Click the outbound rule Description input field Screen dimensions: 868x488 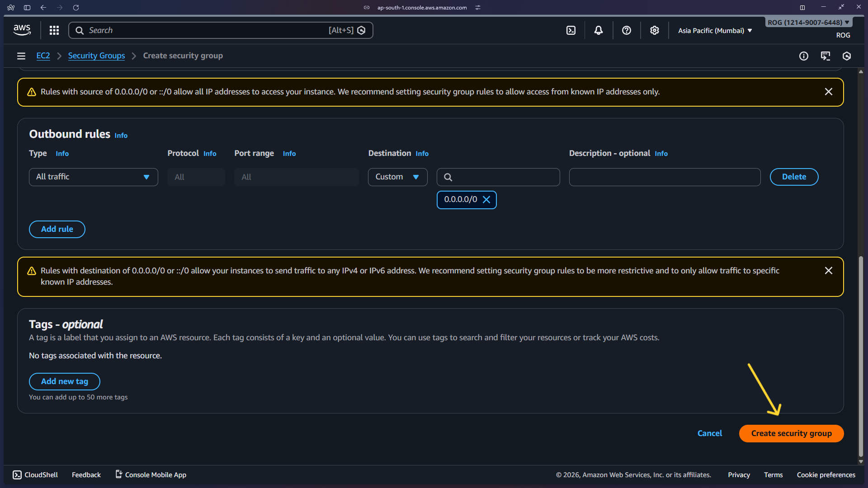(x=665, y=177)
